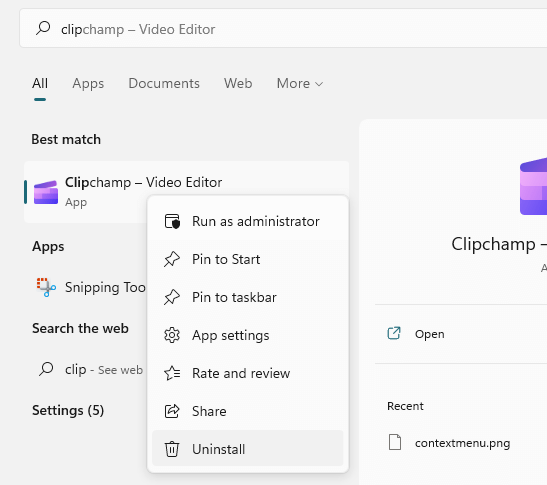Screen dimensions: 547x485
Task: Choose Pin to taskbar
Action: (248, 297)
